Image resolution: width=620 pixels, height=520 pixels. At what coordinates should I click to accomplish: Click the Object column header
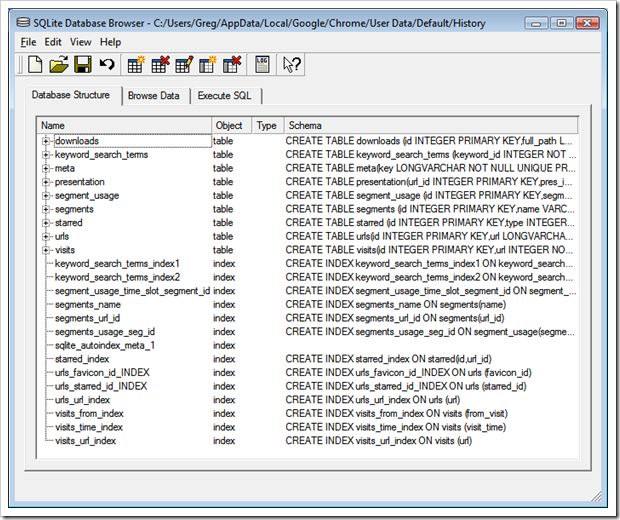coord(229,126)
